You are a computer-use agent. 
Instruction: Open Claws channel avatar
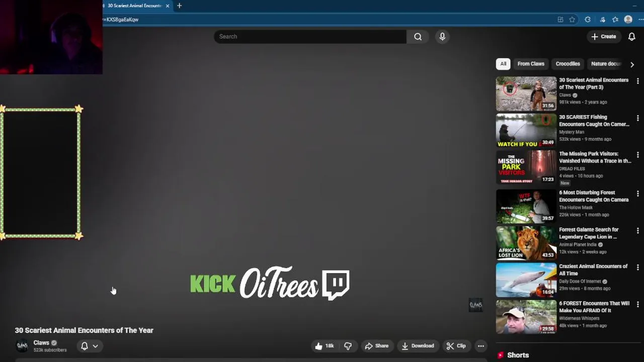pos(22,346)
